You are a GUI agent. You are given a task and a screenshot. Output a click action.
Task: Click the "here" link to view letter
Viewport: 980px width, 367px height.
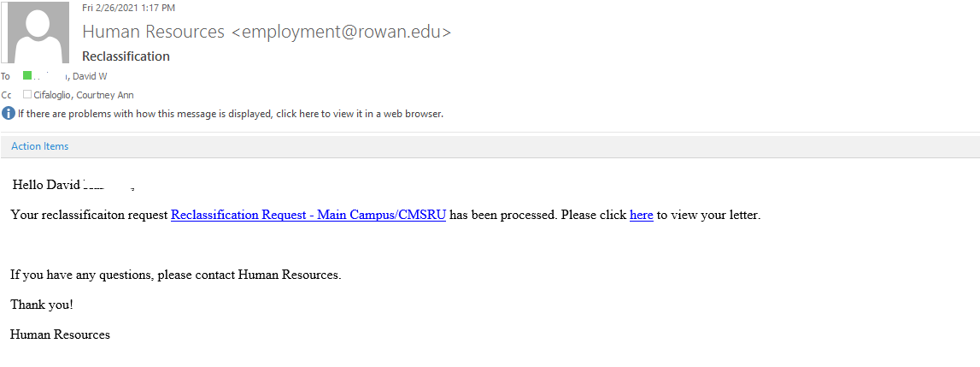641,215
